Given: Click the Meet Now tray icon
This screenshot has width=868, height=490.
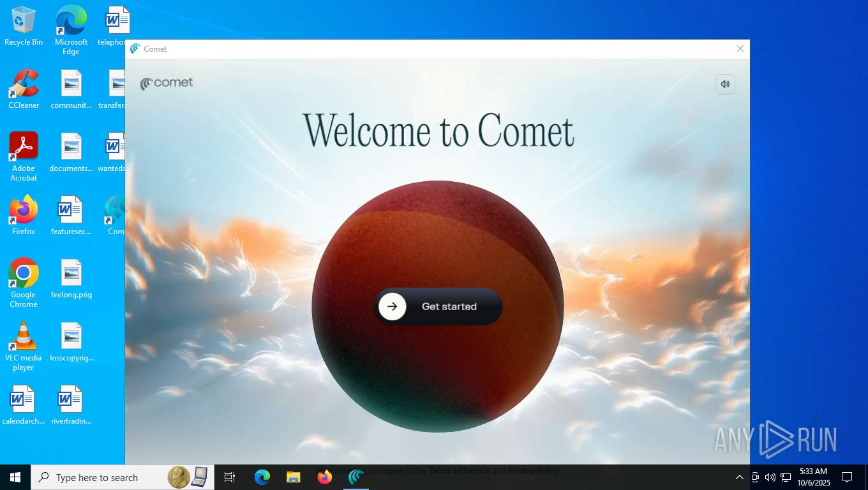Looking at the screenshot, I should (x=755, y=477).
